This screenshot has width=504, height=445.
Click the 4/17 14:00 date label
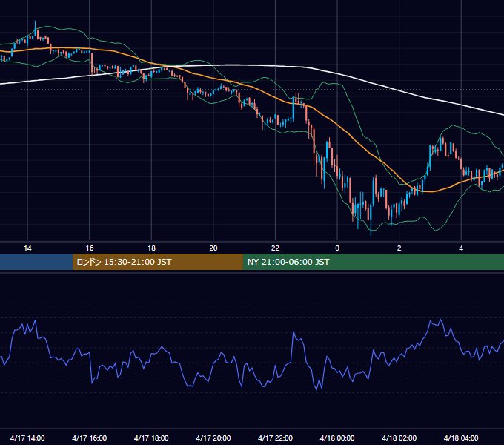tap(27, 438)
